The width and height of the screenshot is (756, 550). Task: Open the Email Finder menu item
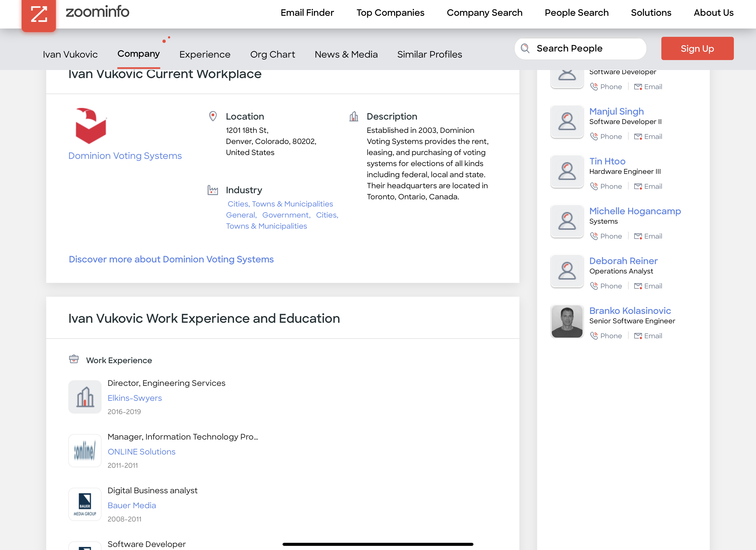click(x=307, y=13)
